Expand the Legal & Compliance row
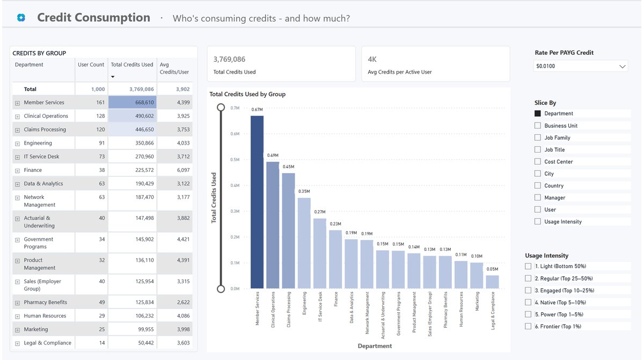The height and width of the screenshot is (360, 644). tap(17, 343)
